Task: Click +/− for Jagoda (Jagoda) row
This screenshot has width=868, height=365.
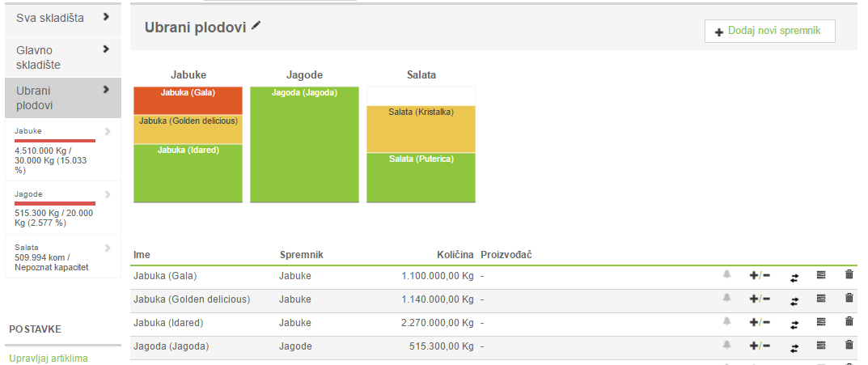Action: (x=760, y=346)
